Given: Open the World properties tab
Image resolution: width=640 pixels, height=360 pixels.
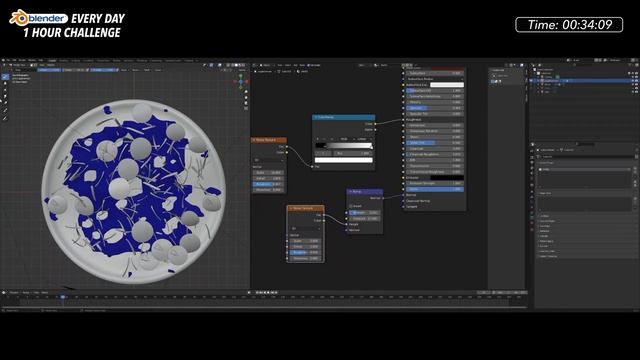Looking at the screenshot, I should (x=532, y=178).
